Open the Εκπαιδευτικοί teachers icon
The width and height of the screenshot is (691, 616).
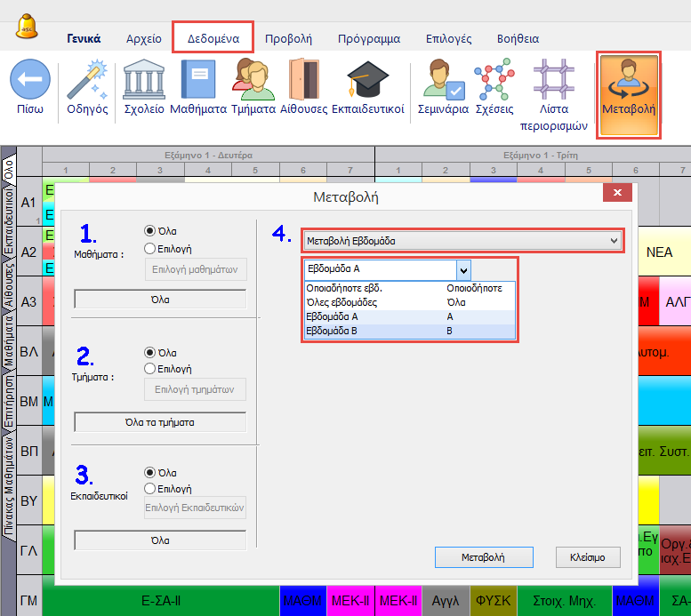[x=367, y=83]
